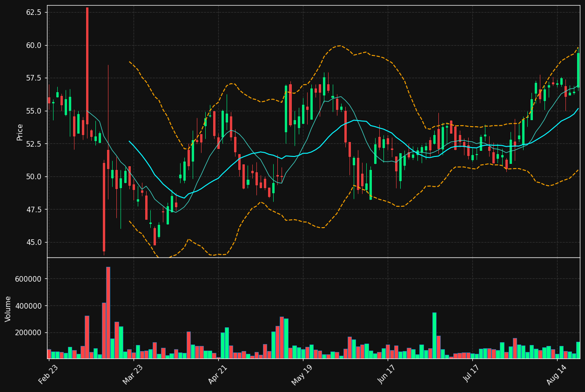585x392 pixels.
Task: Click the Mar 23 date label
Action: click(x=133, y=374)
